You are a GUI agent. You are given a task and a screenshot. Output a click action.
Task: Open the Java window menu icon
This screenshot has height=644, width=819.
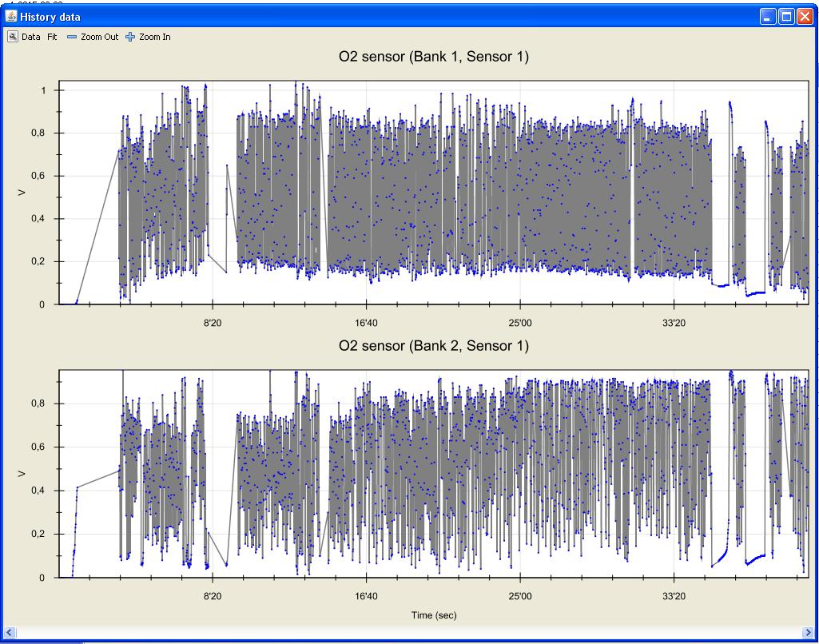pyautogui.click(x=11, y=17)
